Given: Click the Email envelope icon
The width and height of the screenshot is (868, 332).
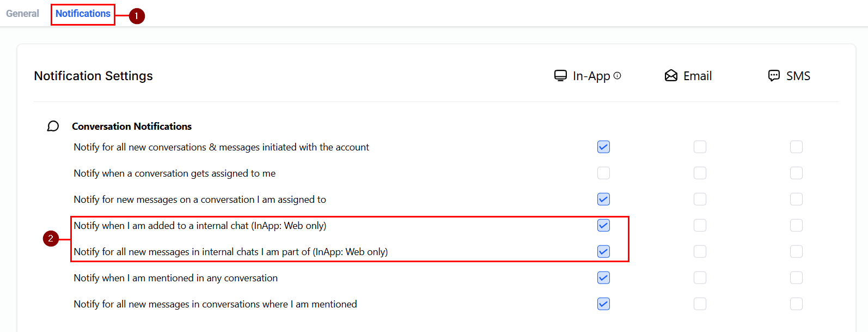Looking at the screenshot, I should tap(671, 76).
